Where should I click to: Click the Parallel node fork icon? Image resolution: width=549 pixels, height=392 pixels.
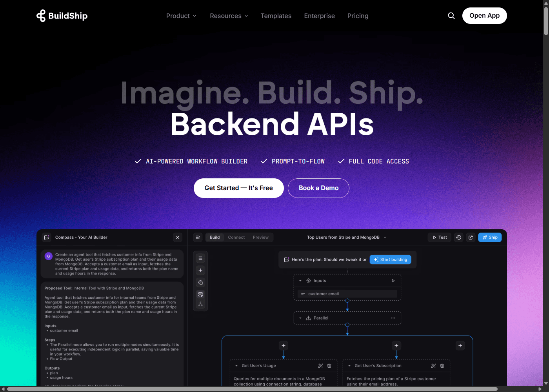click(x=308, y=318)
